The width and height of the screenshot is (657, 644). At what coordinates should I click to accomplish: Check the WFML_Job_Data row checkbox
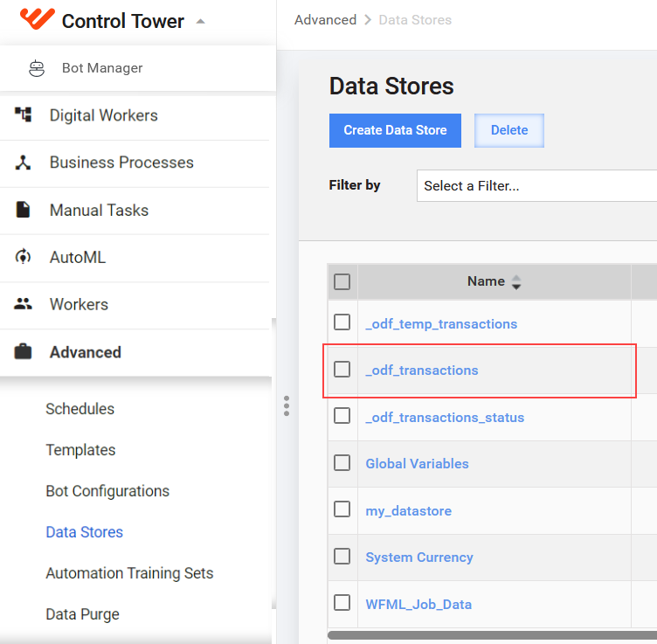(x=342, y=603)
